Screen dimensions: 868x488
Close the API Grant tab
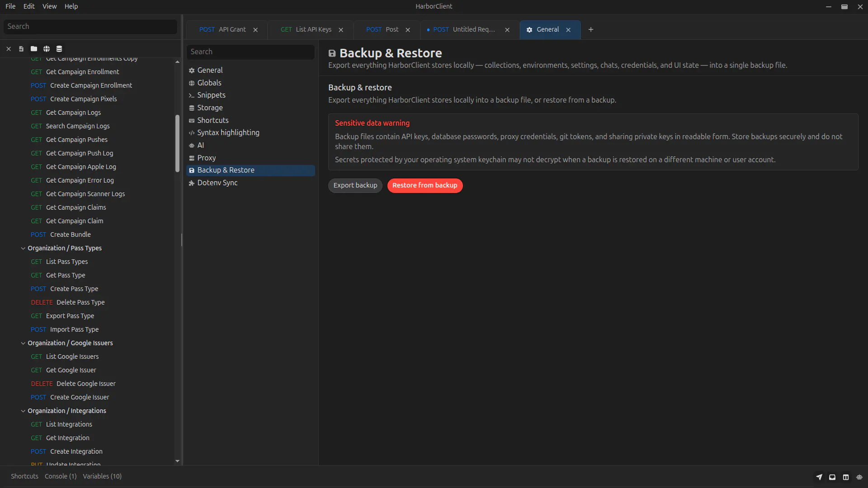pos(255,30)
